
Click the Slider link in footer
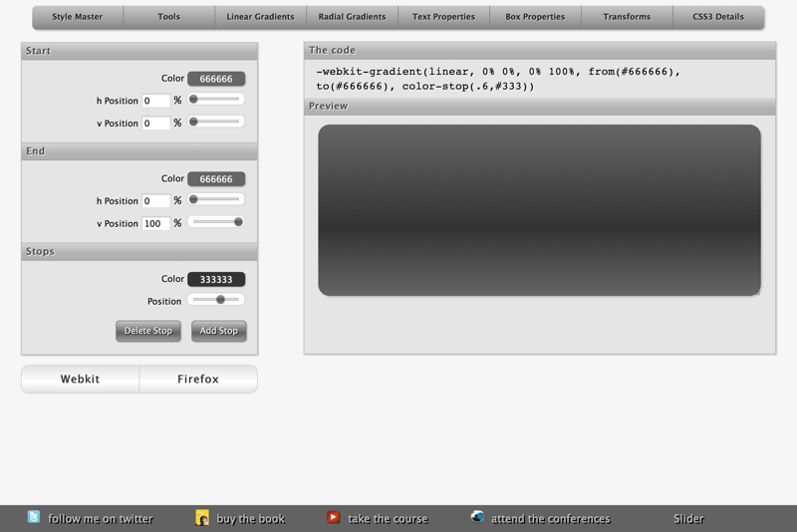point(688,519)
